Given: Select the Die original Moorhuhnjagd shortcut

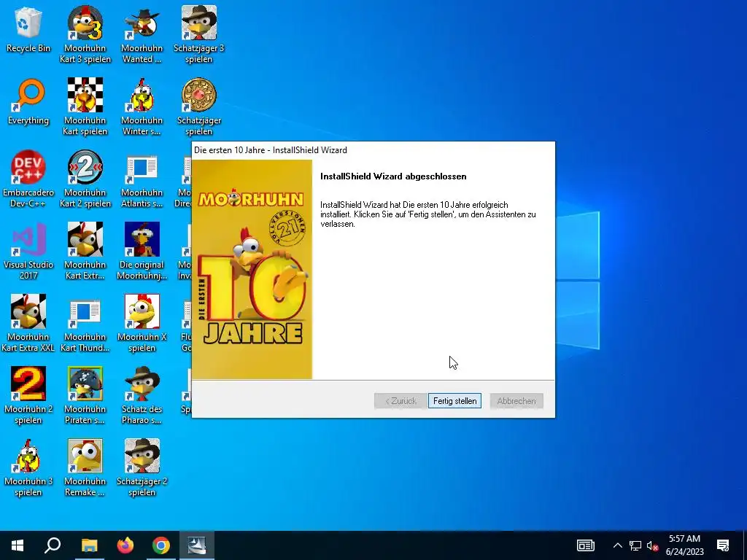Looking at the screenshot, I should click(x=142, y=251).
